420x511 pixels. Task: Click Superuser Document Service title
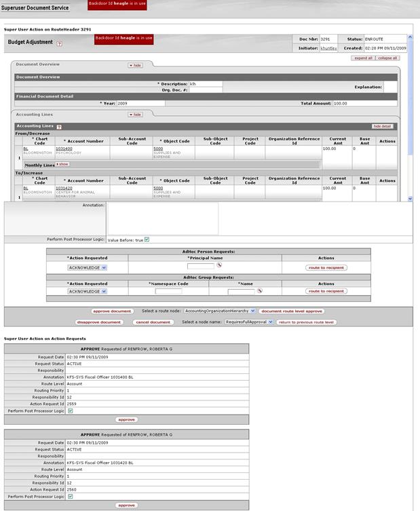[x=35, y=7]
